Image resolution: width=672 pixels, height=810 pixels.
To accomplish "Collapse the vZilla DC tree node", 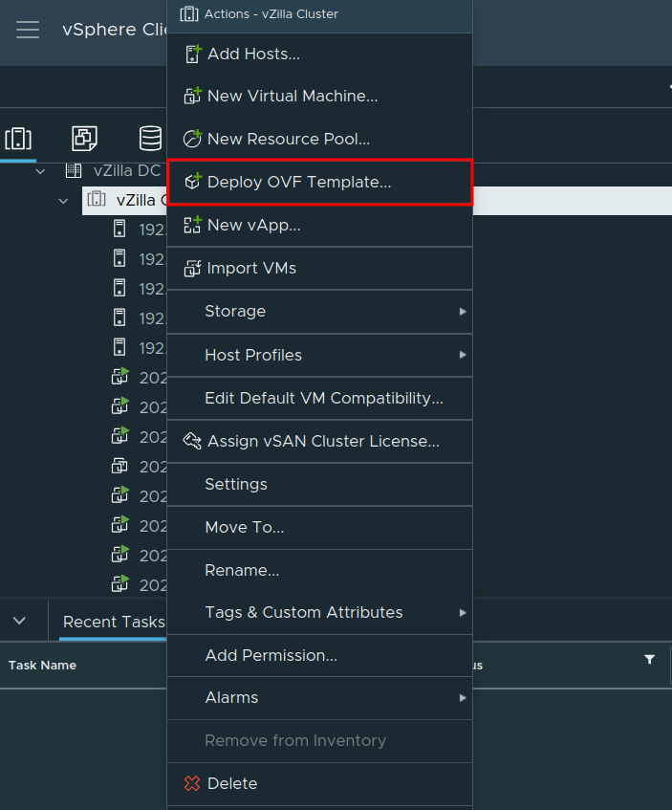I will click(40, 171).
